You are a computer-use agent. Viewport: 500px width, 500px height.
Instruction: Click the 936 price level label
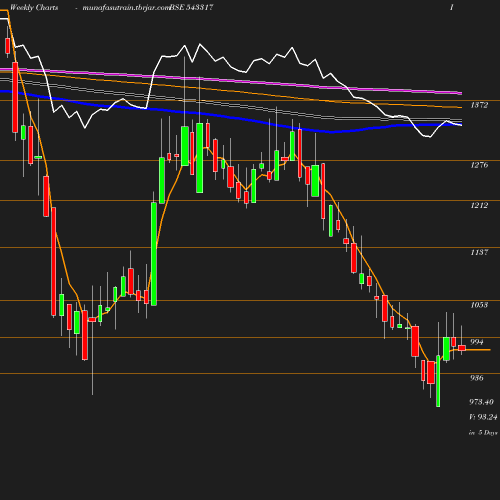coord(477,378)
